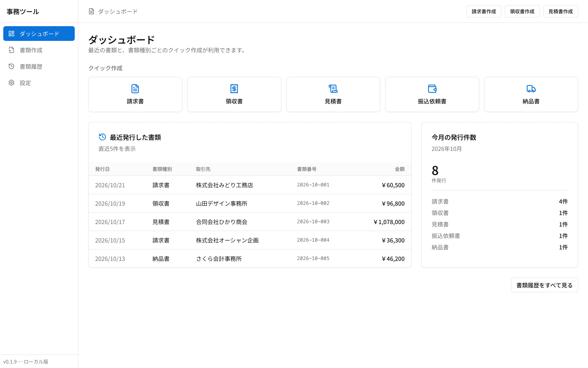Click 山田デザイン事務所 in the table
The height and width of the screenshot is (368, 588).
click(222, 203)
